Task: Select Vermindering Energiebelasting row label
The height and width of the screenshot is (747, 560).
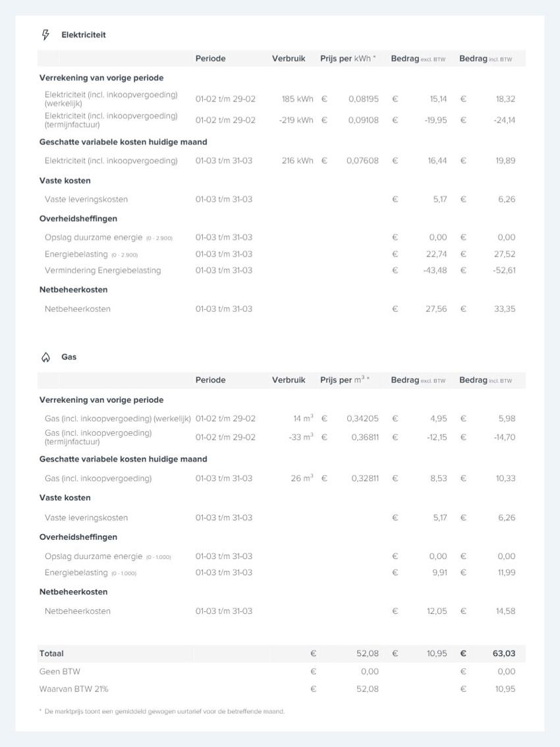Action: point(103,270)
